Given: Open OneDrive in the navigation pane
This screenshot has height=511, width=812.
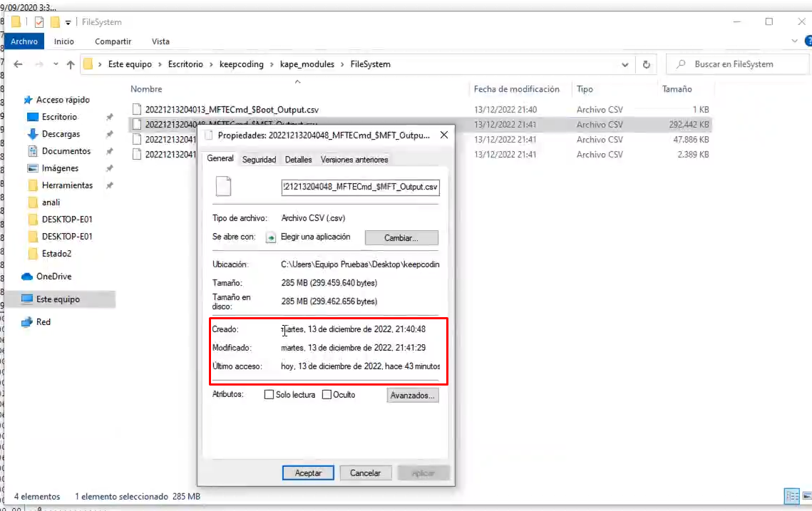Looking at the screenshot, I should point(53,277).
